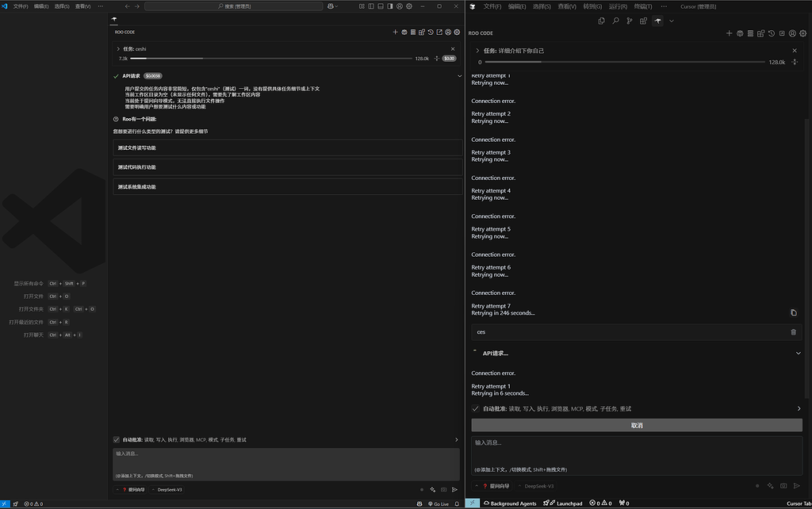Open MCP servers list icon in left Roo panel
812x509 pixels.
click(412, 32)
